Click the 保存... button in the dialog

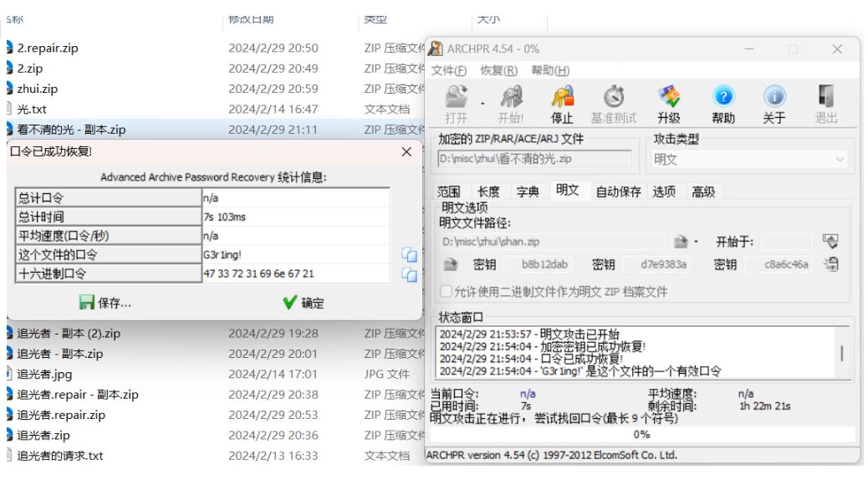coord(105,303)
